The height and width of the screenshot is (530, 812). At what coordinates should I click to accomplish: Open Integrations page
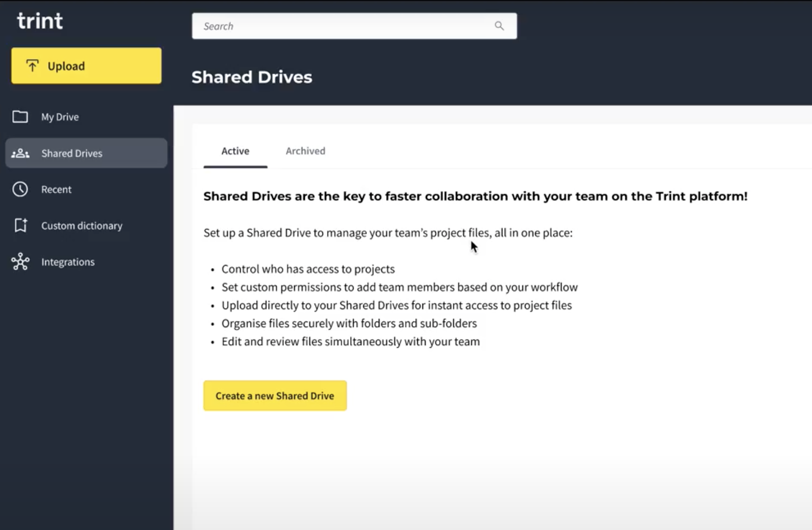(x=86, y=262)
